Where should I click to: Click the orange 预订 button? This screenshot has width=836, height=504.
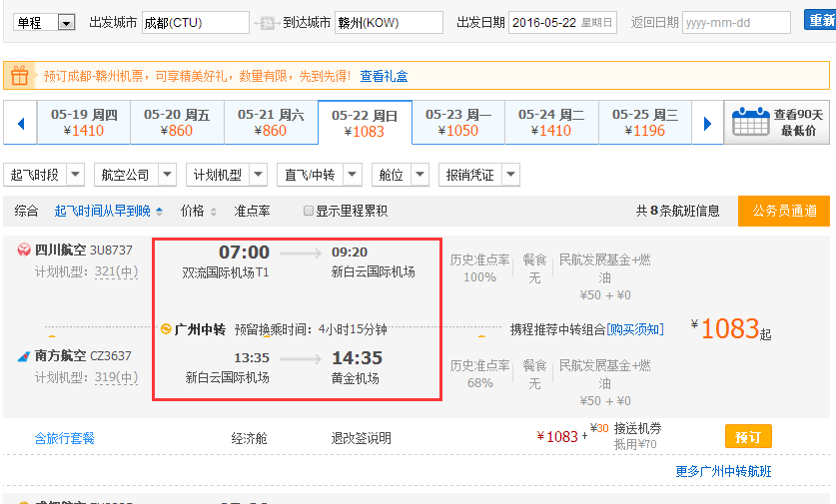(747, 437)
